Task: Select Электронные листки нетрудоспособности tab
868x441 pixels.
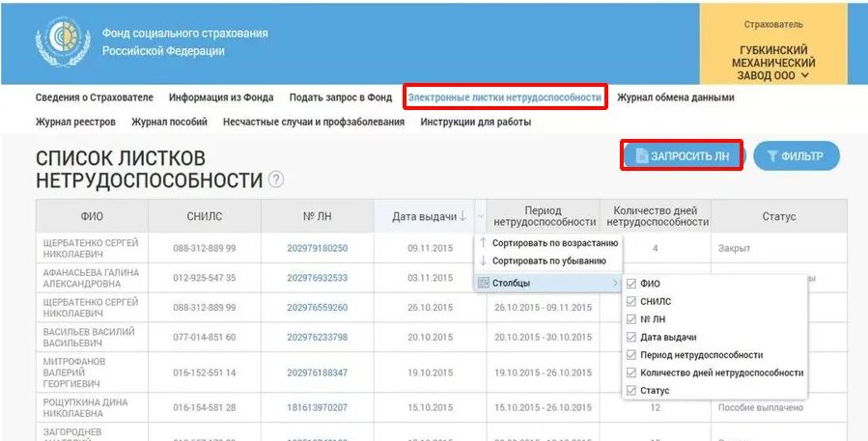Action: click(x=504, y=97)
